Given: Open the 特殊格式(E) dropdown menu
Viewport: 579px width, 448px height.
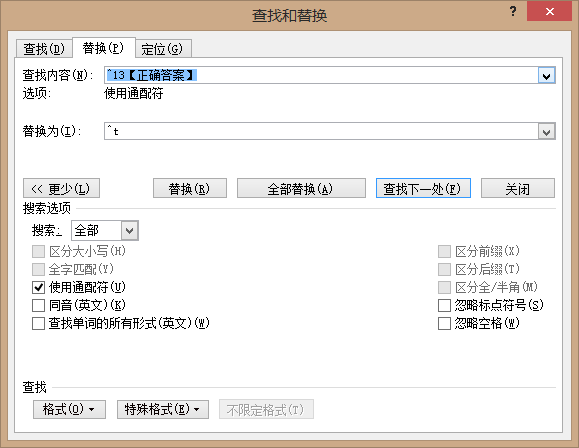Looking at the screenshot, I should (163, 409).
